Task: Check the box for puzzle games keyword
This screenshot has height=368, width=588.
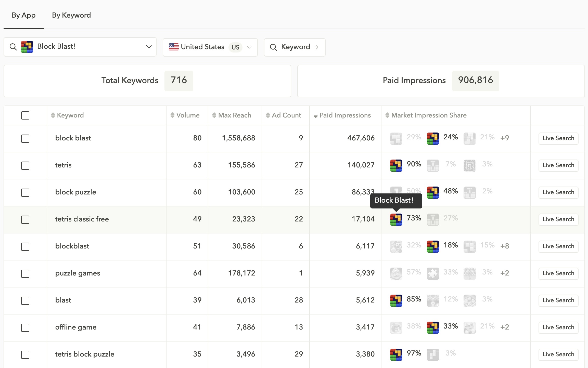Action: pos(25,274)
